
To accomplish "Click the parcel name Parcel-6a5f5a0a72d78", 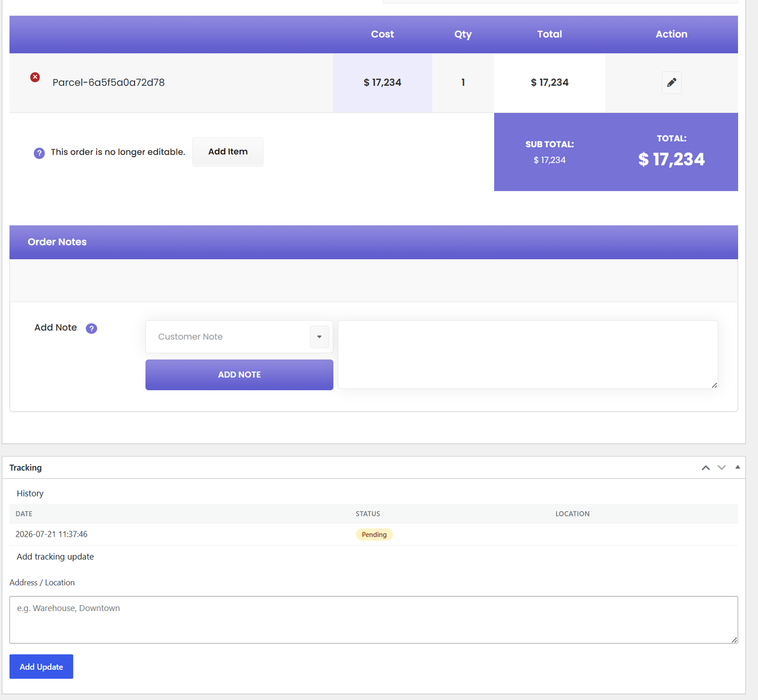I will click(108, 82).
